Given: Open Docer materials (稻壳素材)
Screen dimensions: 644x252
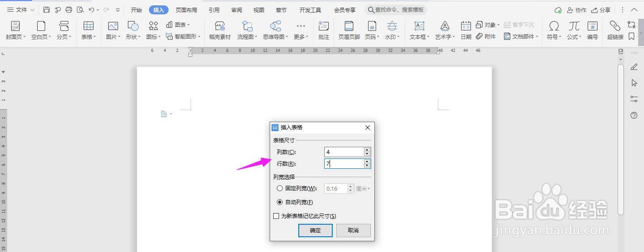Looking at the screenshot, I should 220,30.
